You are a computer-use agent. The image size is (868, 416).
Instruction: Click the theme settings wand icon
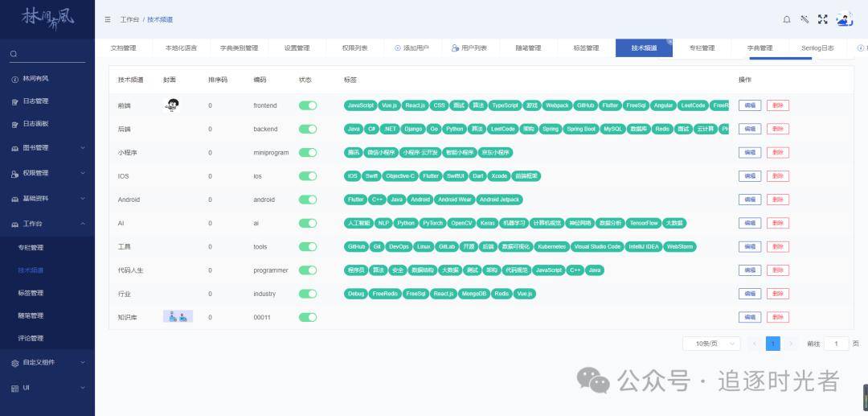805,19
